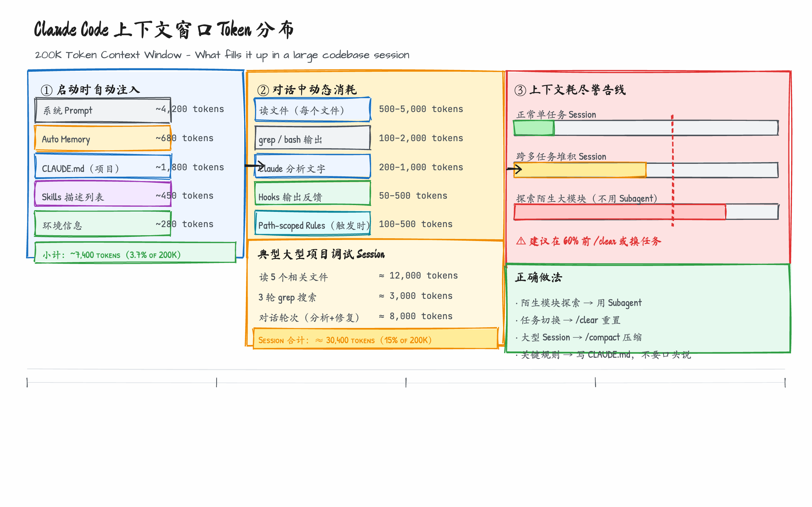Click the "跨多任务堆积 Session" label
This screenshot has width=812, height=507.
pos(561,157)
